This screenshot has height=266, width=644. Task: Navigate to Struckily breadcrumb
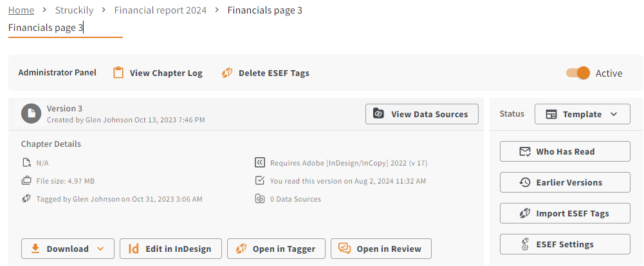pos(75,10)
